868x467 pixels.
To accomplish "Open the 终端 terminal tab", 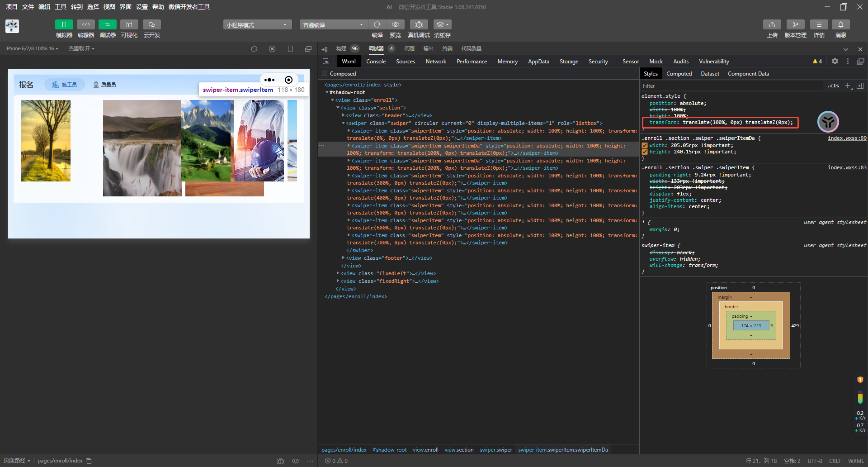I will (x=448, y=48).
